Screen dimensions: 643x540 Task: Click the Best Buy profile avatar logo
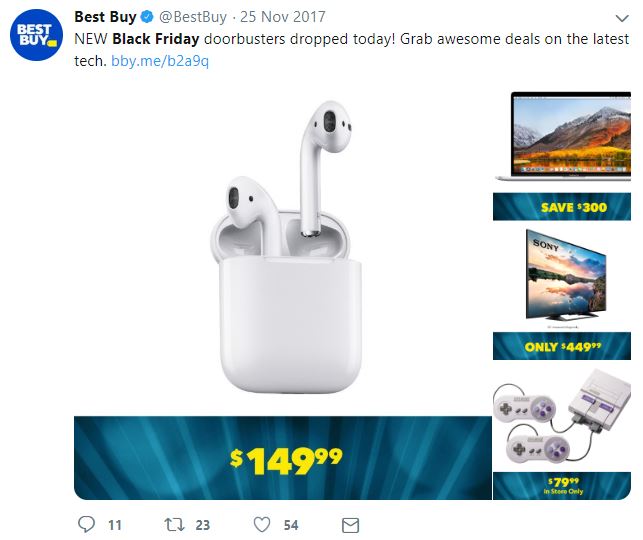click(x=36, y=35)
